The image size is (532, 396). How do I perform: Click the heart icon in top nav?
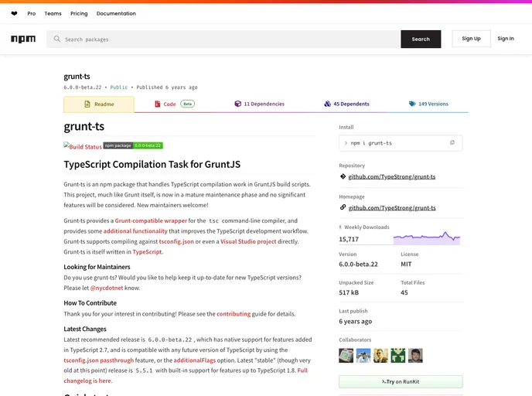[x=14, y=14]
